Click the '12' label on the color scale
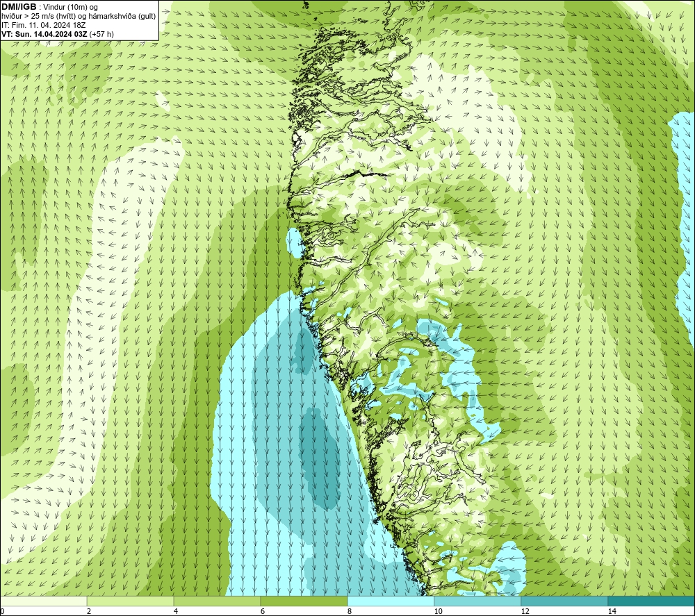Viewport: 695px width, 616px height. [x=525, y=611]
